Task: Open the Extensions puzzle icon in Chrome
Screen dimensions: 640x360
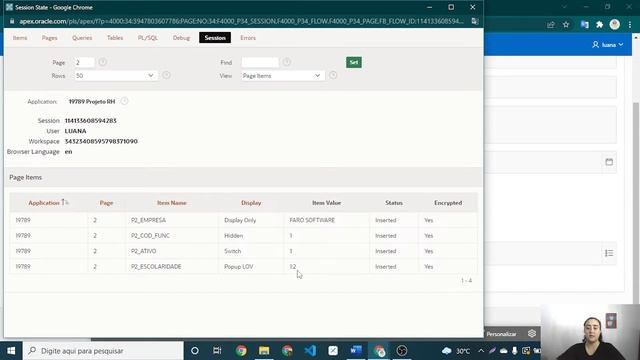Action: tap(600, 25)
